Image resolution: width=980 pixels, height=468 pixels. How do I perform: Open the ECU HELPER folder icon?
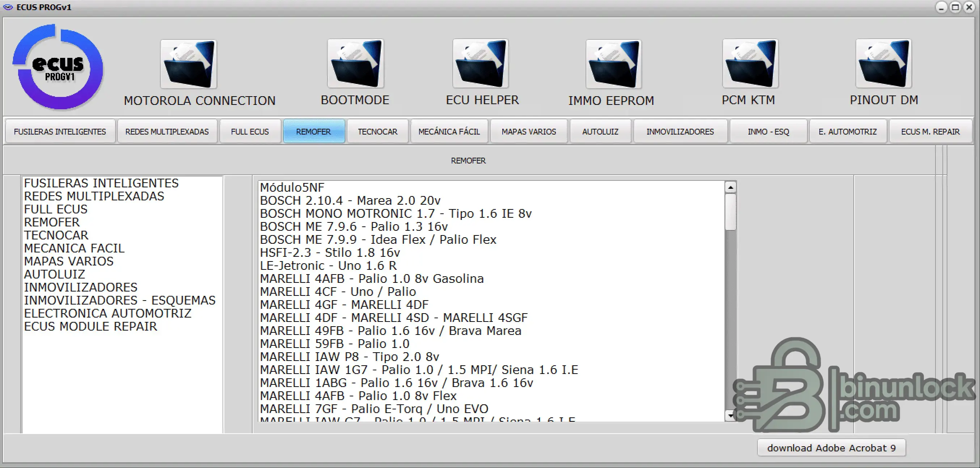coord(481,64)
